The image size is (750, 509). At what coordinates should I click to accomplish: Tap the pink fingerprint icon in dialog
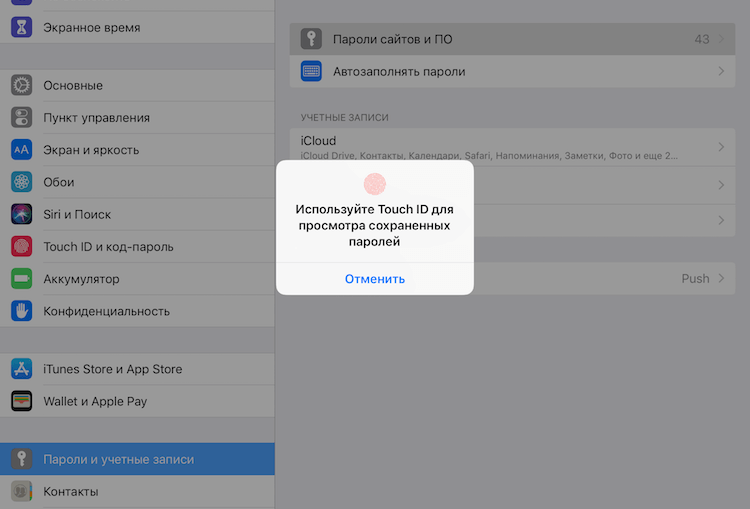(x=375, y=184)
